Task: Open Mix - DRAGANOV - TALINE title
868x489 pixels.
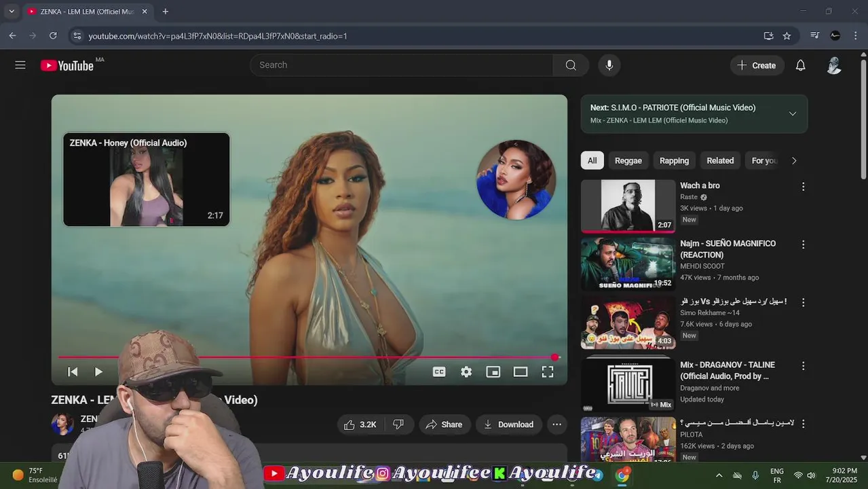Action: click(x=728, y=370)
